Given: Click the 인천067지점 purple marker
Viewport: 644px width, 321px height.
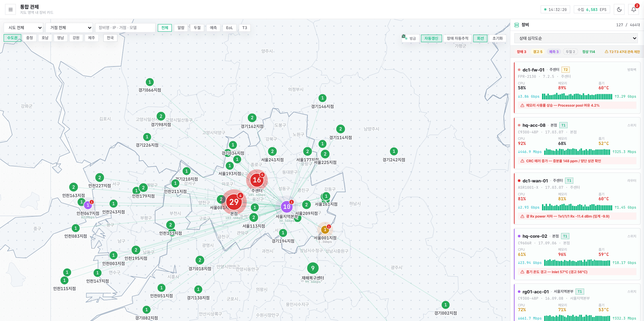Looking at the screenshot, I should point(88,205).
